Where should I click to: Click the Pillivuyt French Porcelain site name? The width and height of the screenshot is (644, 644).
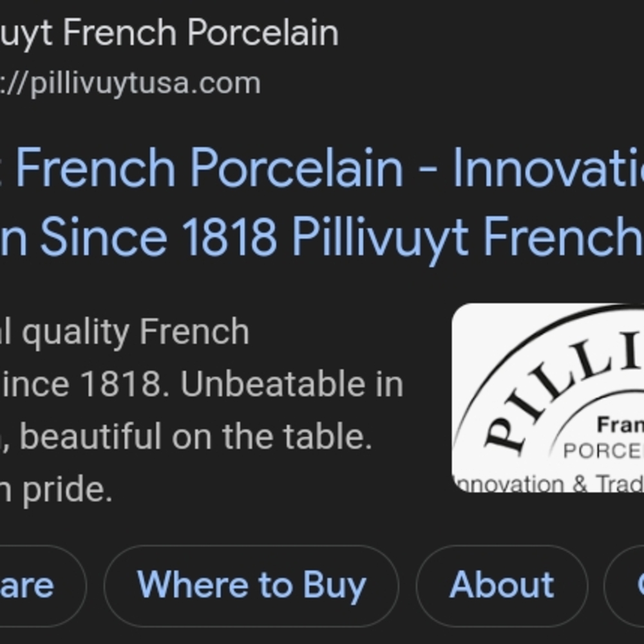point(167,33)
